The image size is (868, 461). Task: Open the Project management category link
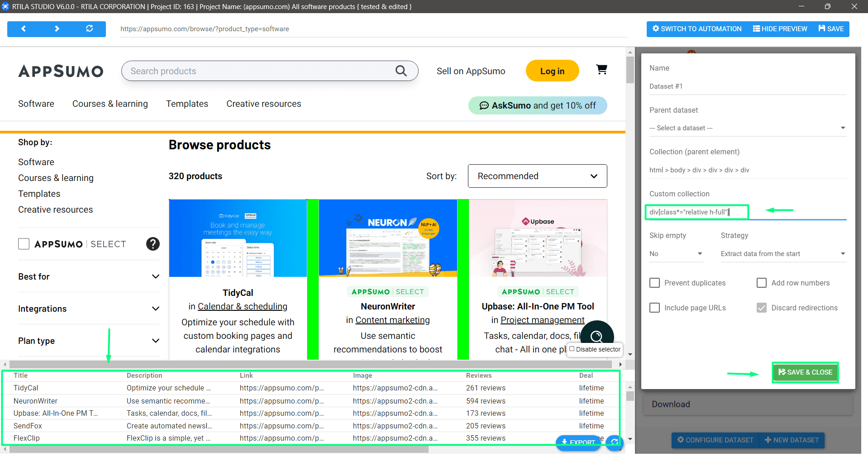543,320
